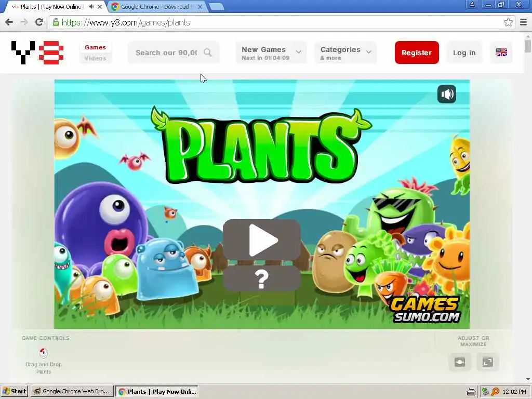This screenshot has height=399, width=532.
Task: Adjust the game size with the left resize icon
Action: click(460, 362)
